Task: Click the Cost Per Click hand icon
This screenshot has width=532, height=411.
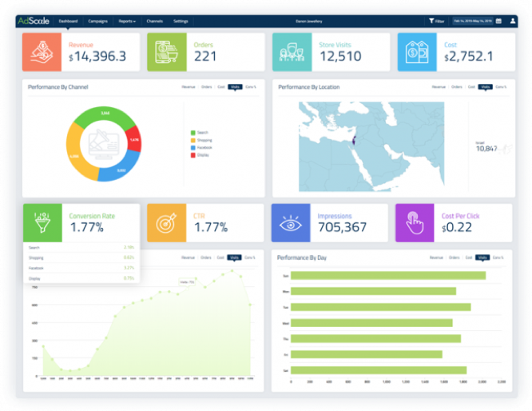Action: point(414,222)
